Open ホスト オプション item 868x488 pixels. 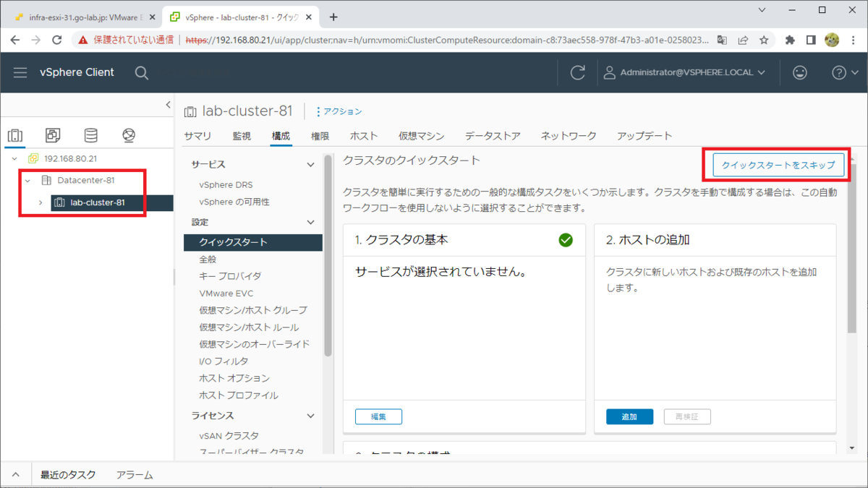tap(234, 378)
